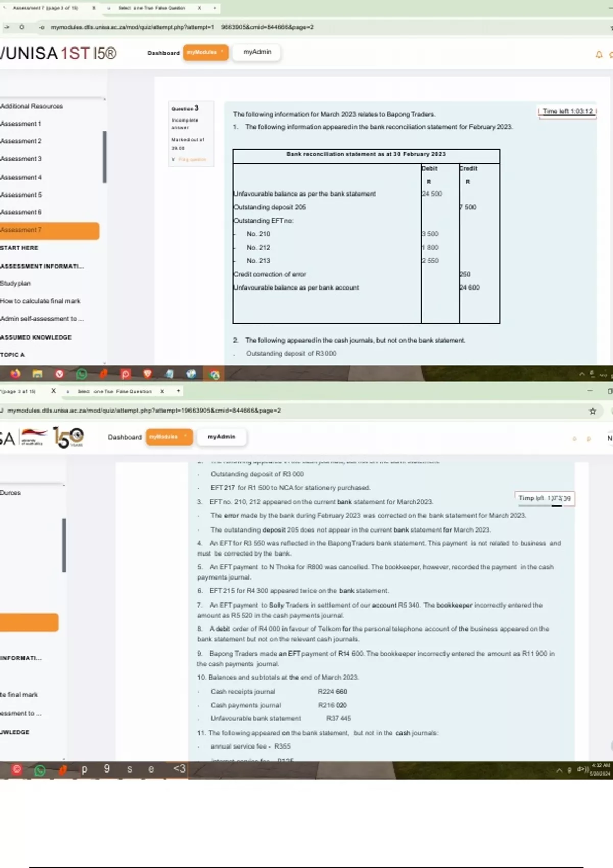Screen dimensions: 613x868
Task: Click the reload icon beside the address bar
Action: (21, 27)
